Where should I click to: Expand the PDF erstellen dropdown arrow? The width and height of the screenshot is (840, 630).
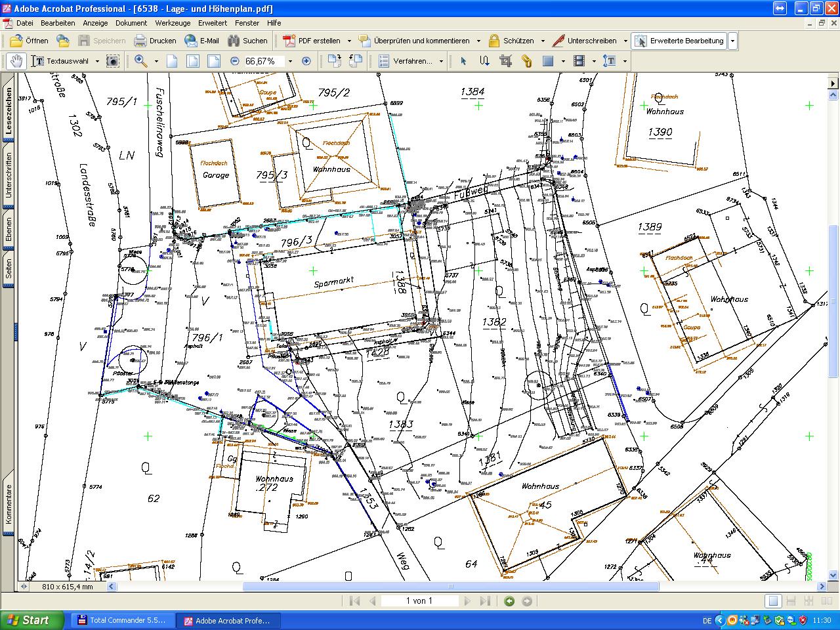pos(349,41)
